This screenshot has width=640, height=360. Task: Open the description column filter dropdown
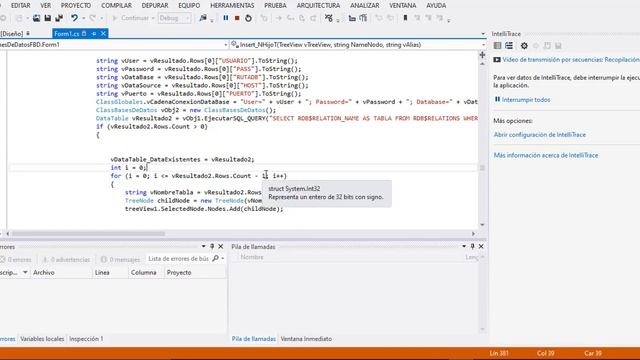(25, 272)
